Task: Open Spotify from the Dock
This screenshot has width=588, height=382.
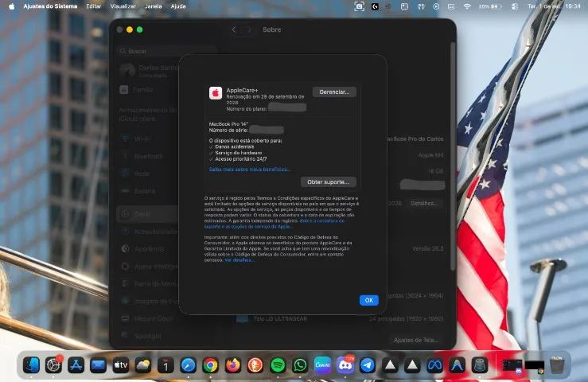Action: 278,365
